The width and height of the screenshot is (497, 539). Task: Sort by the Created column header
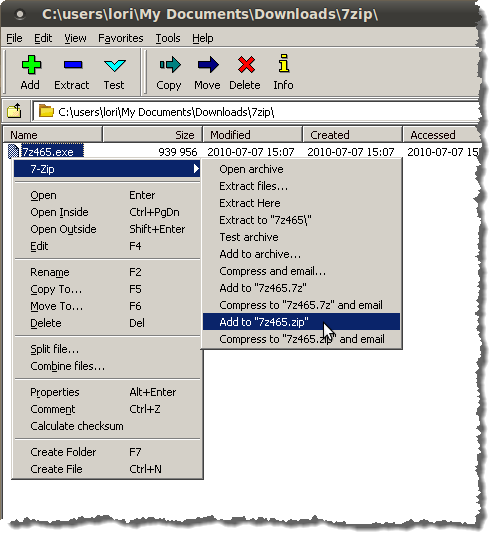click(x=353, y=135)
